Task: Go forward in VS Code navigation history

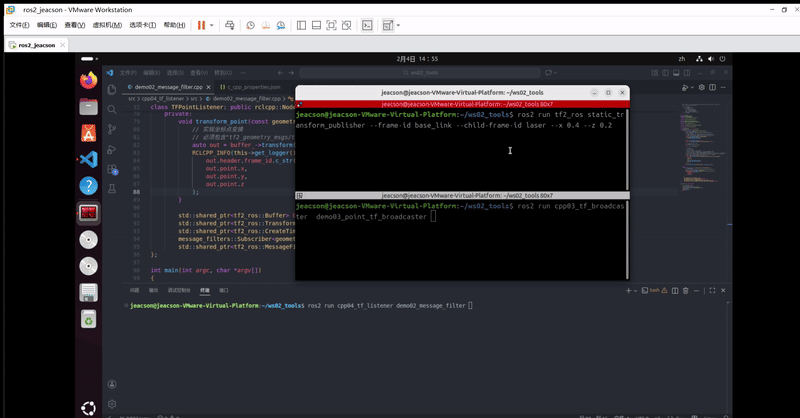Action: tap(291, 72)
